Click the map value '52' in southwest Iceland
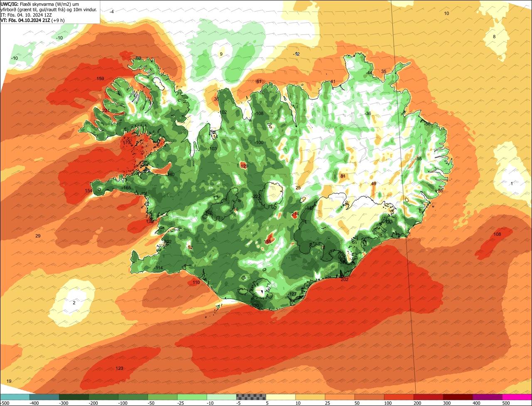The height and width of the screenshot is (406, 532). (x=190, y=247)
